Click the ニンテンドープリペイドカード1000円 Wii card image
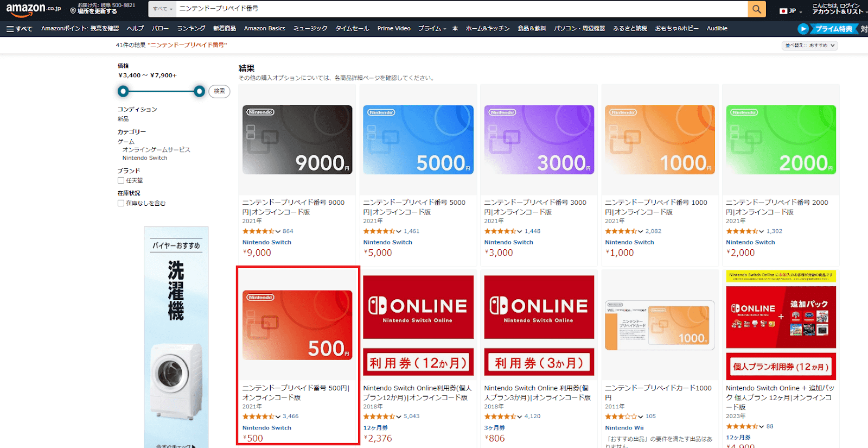The height and width of the screenshot is (448, 868). pos(660,325)
